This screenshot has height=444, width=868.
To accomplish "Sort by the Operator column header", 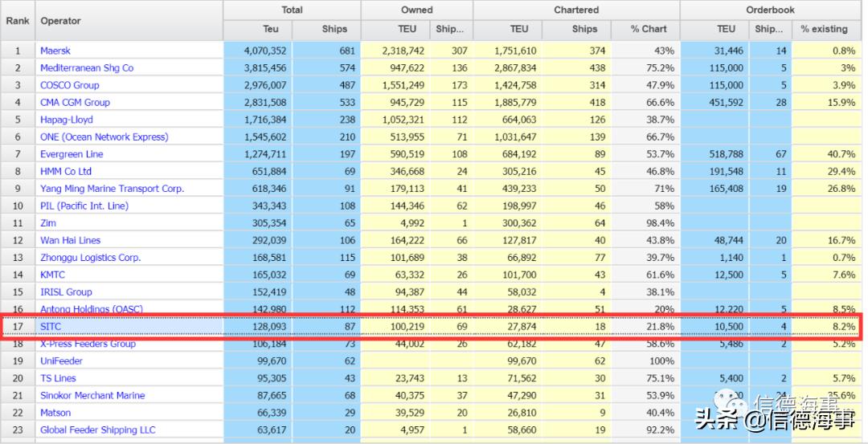I will click(61, 20).
